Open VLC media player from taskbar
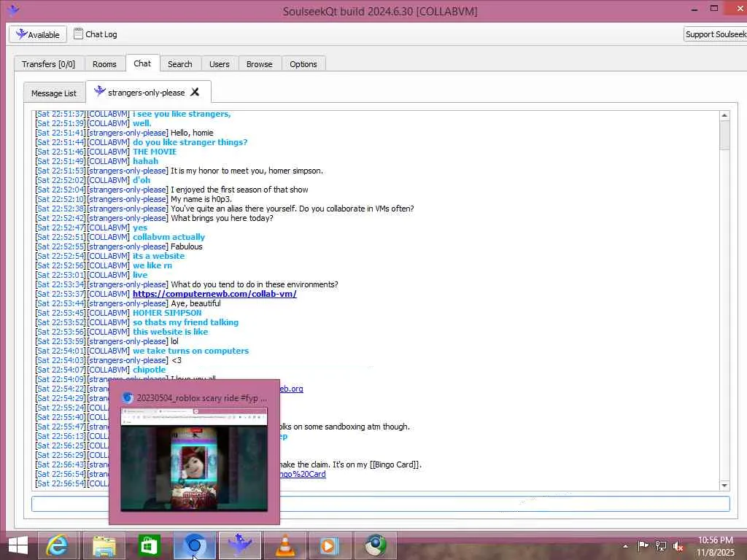 point(285,545)
